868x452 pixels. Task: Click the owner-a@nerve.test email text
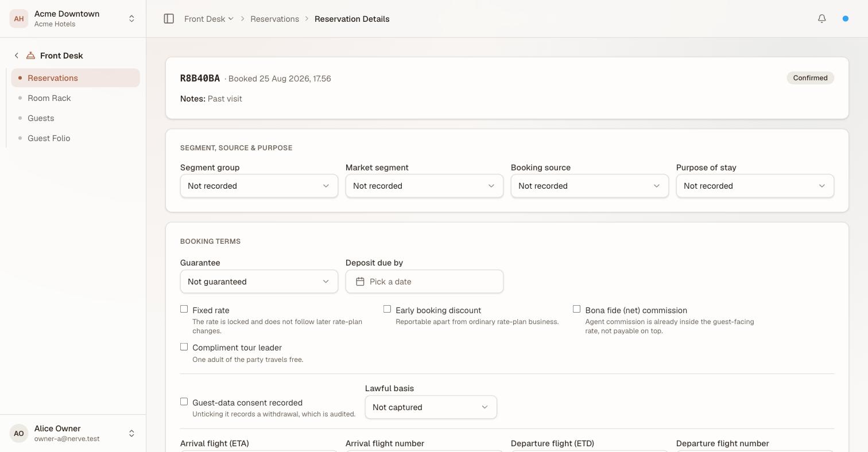coord(67,439)
